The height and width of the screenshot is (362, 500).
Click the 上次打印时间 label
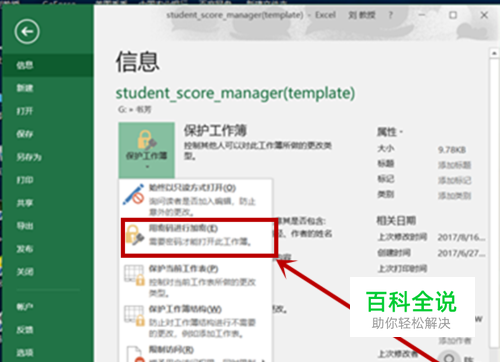pyautogui.click(x=402, y=269)
